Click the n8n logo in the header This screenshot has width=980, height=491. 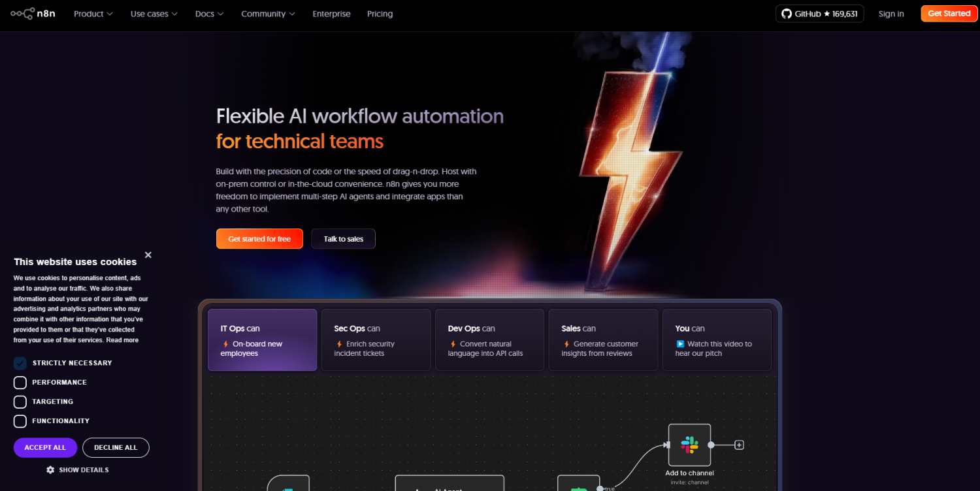point(33,14)
